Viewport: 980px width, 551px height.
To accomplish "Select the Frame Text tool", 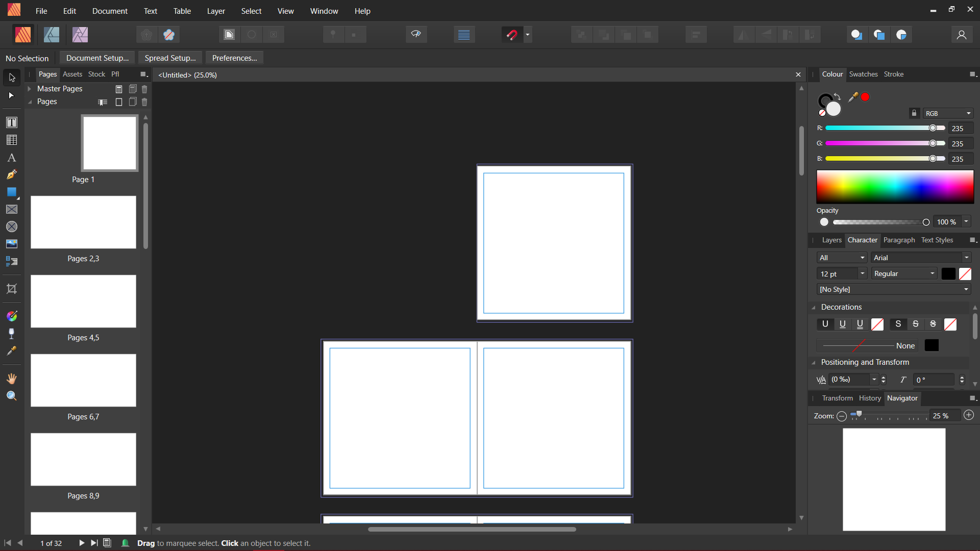I will (x=11, y=122).
